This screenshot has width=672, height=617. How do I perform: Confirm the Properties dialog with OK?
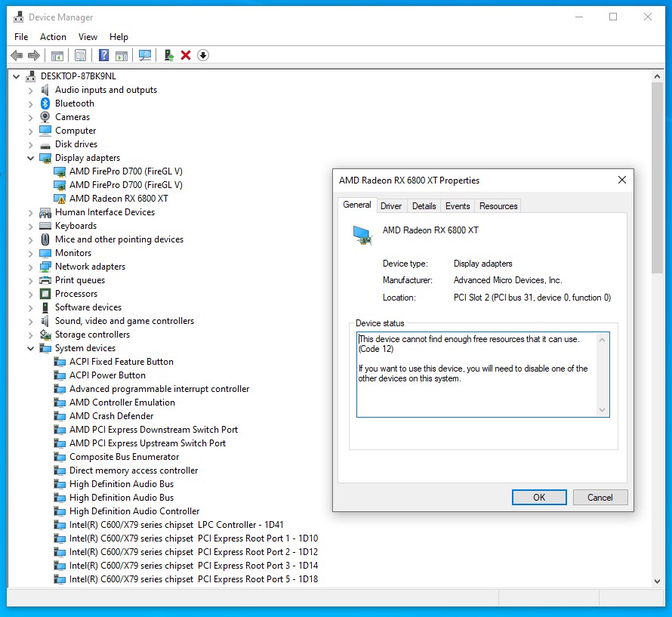coord(539,498)
